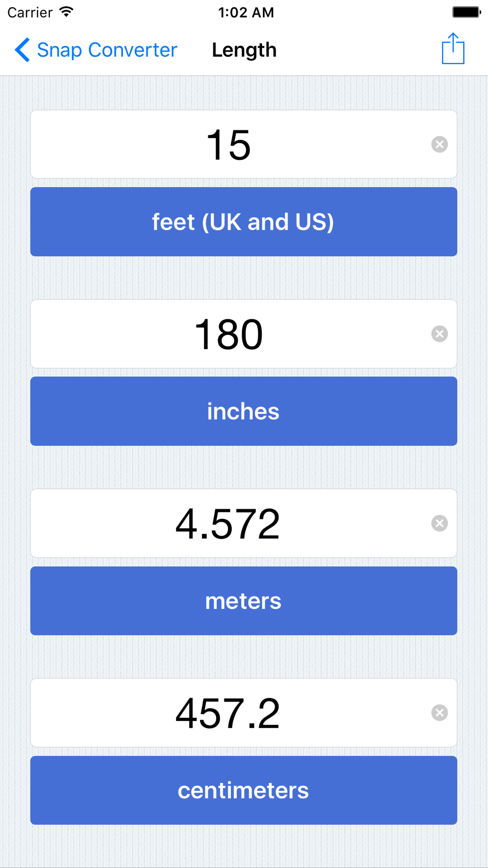The image size is (488, 868).
Task: Open the meters unit selector
Action: pos(244,600)
